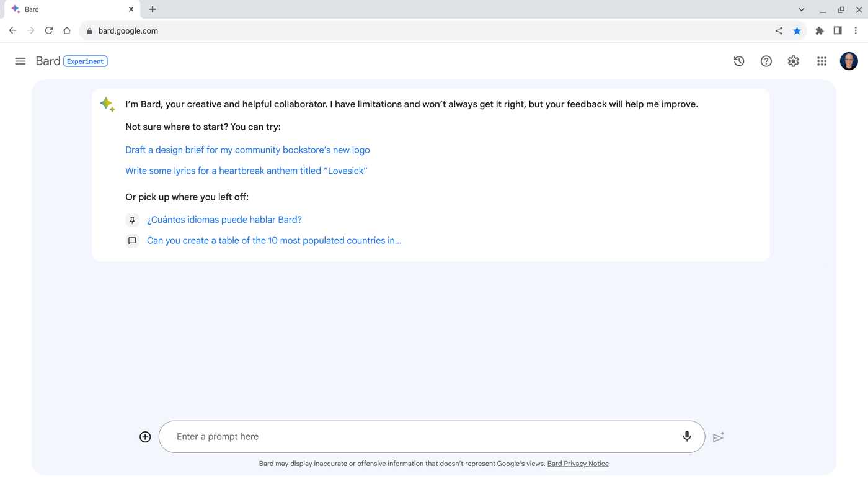Open the heartbreak anthem lyrics suggestion

point(246,170)
